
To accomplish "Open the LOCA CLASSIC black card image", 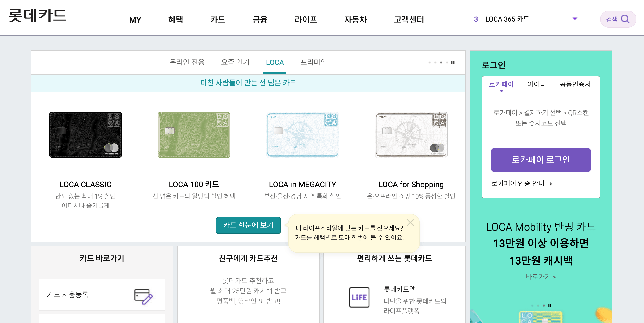I will [x=86, y=135].
